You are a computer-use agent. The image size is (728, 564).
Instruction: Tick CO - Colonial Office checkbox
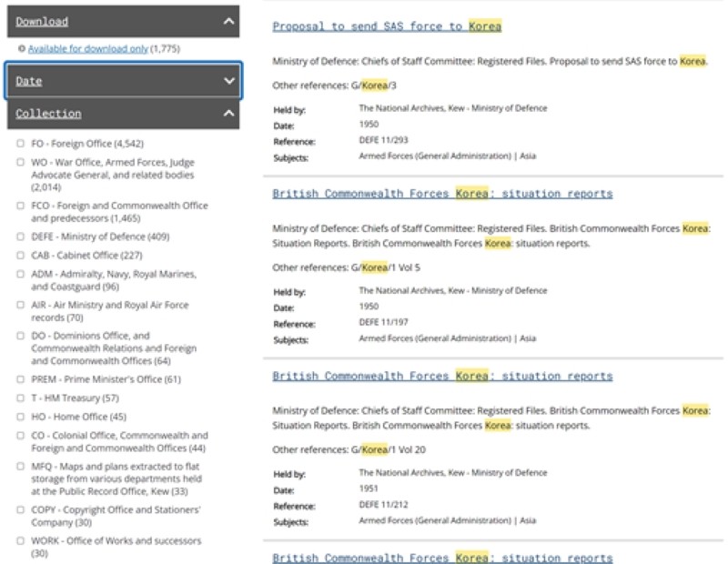click(20, 436)
